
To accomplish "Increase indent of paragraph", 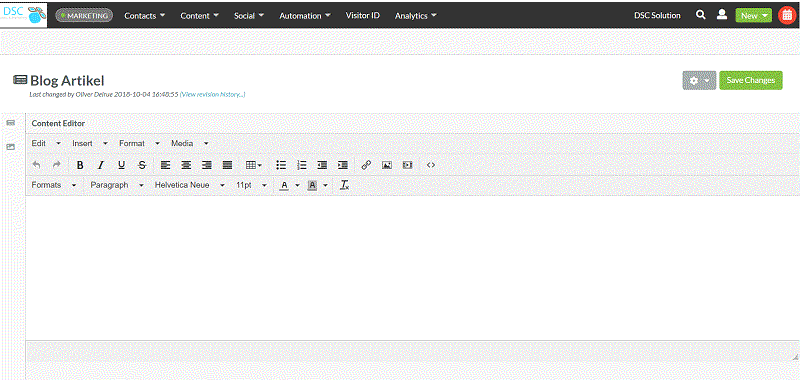I will 343,165.
